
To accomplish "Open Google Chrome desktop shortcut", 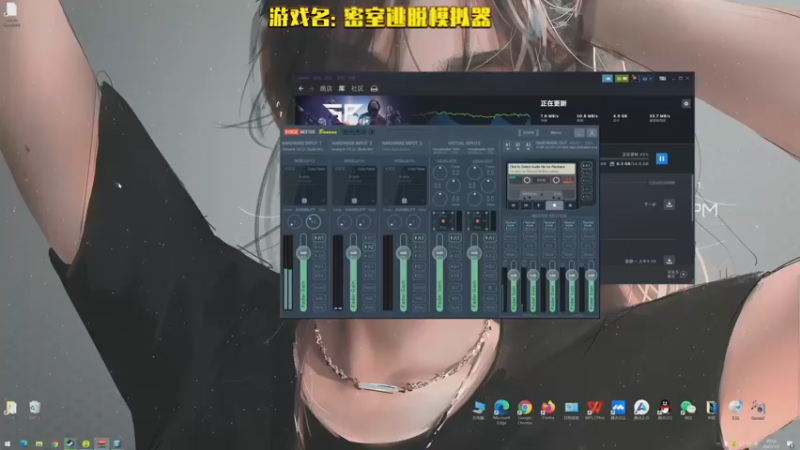I will (x=524, y=411).
